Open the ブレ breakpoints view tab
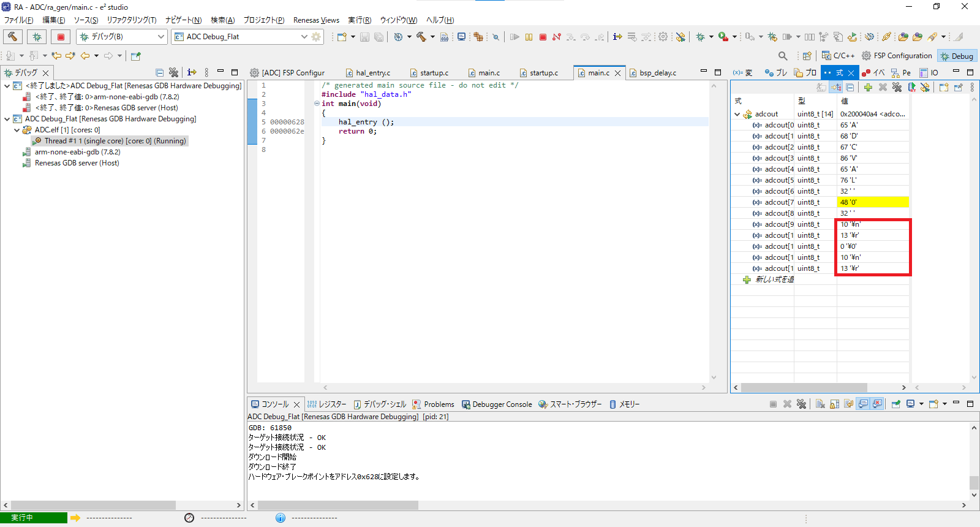Screen dimensions: 980x527 (x=776, y=73)
